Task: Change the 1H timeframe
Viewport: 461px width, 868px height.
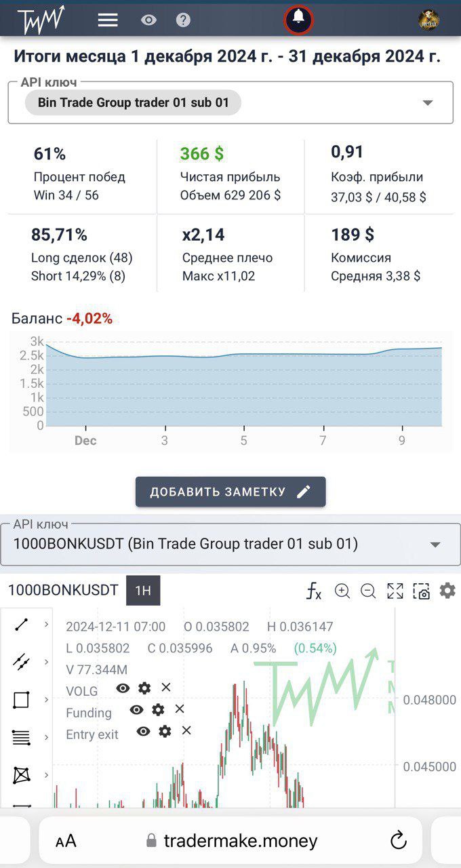Action: pos(143,591)
